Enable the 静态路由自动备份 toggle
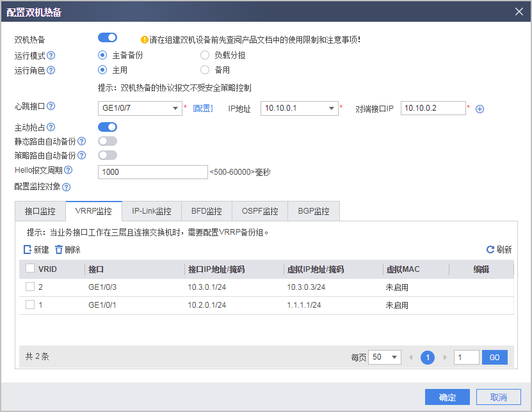The image size is (532, 412). pos(107,141)
